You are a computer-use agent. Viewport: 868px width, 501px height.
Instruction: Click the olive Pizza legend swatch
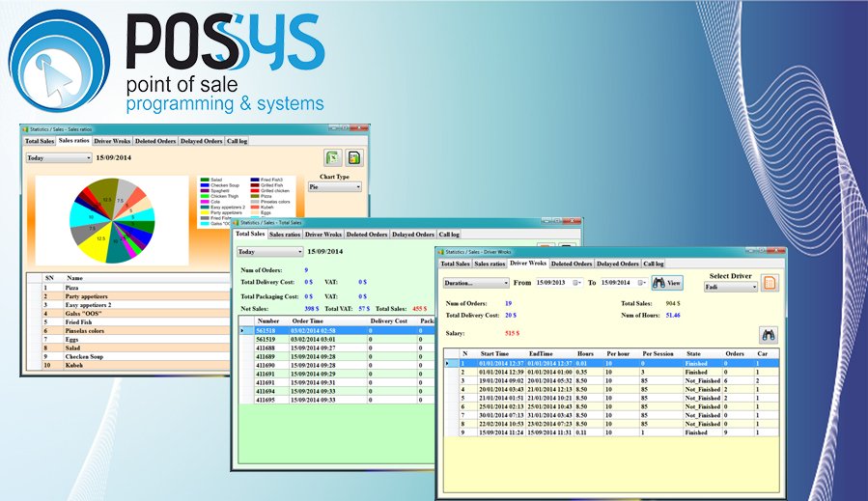pos(255,197)
